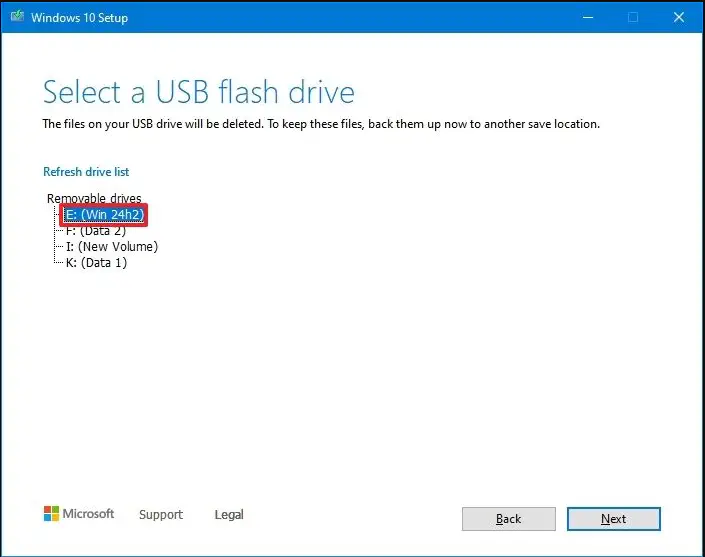Click the 'Windows 10 Setup' title text
The width and height of the screenshot is (705, 557).
[80, 18]
